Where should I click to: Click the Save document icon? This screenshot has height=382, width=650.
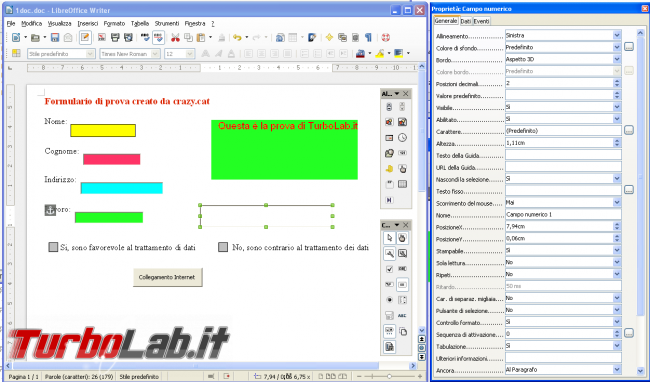point(55,38)
